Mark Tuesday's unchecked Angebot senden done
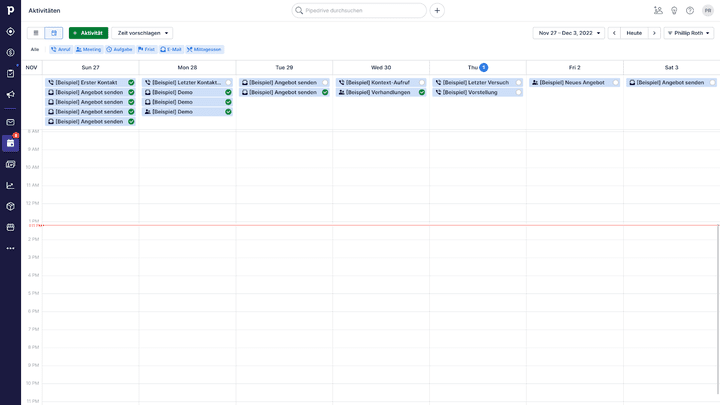 pyautogui.click(x=325, y=83)
